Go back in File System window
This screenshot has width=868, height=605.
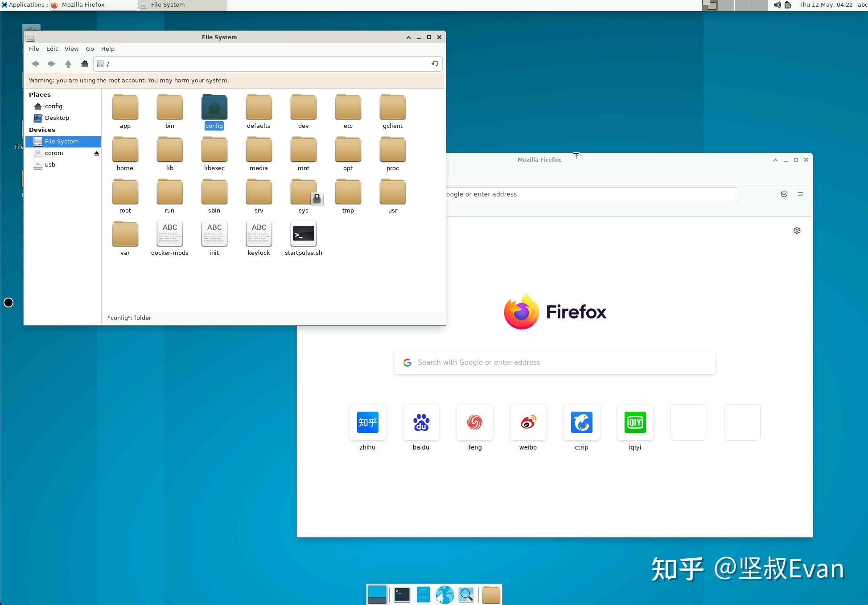pyautogui.click(x=36, y=64)
